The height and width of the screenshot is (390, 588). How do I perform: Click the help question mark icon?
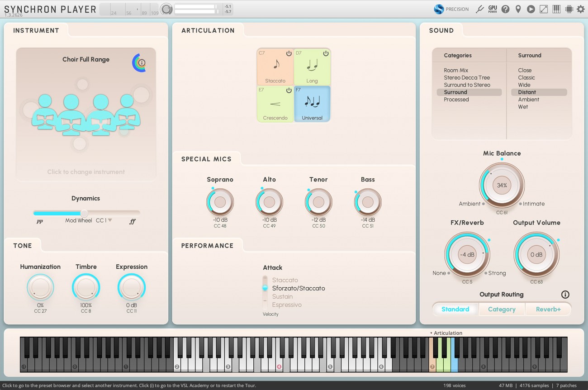(505, 9)
